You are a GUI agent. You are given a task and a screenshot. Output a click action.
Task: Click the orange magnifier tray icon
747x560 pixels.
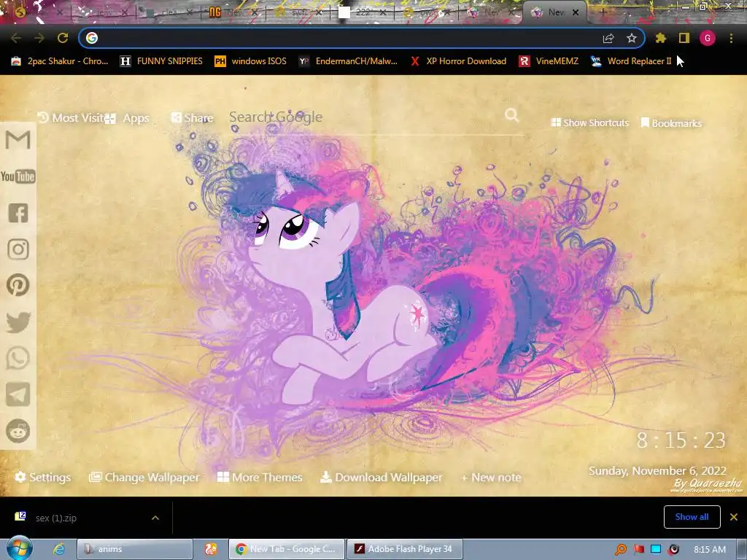(621, 550)
